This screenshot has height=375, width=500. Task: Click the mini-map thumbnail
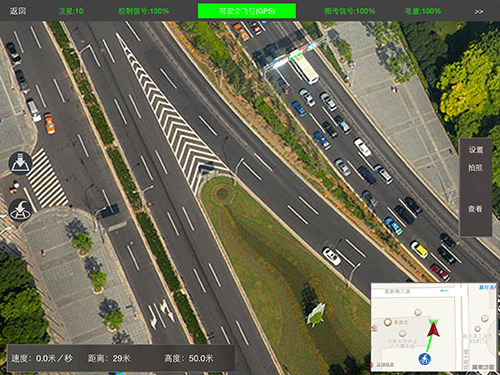pos(434,327)
